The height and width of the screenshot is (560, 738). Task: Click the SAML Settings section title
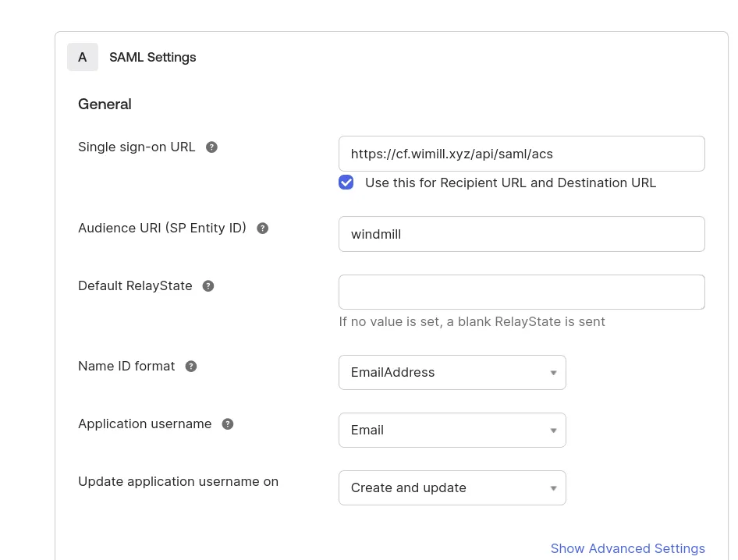(x=153, y=57)
